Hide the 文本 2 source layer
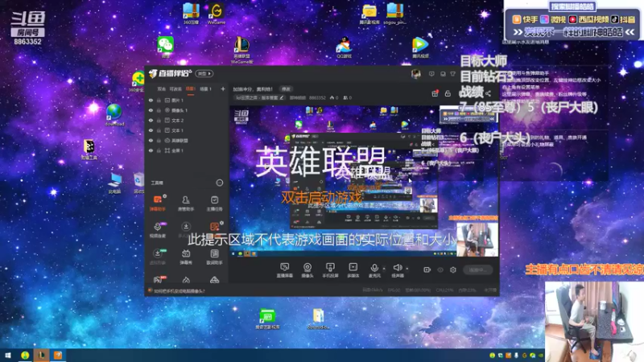This screenshot has width=644, height=362. tap(151, 120)
